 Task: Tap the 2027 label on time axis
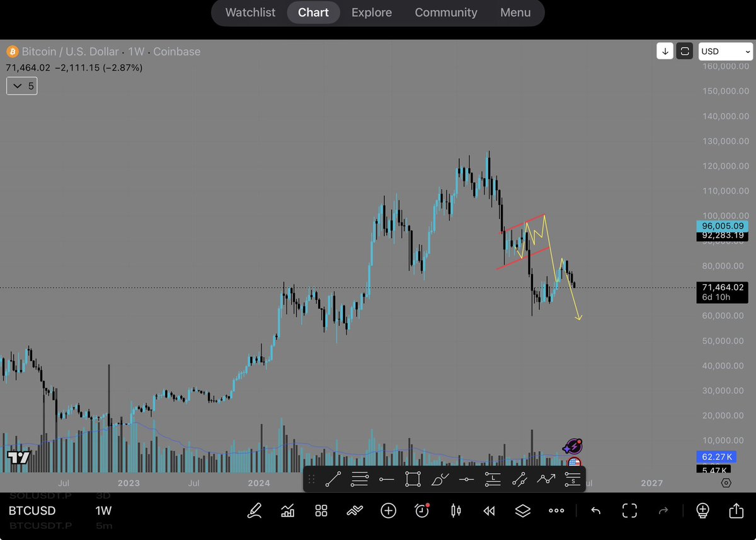[x=651, y=483]
